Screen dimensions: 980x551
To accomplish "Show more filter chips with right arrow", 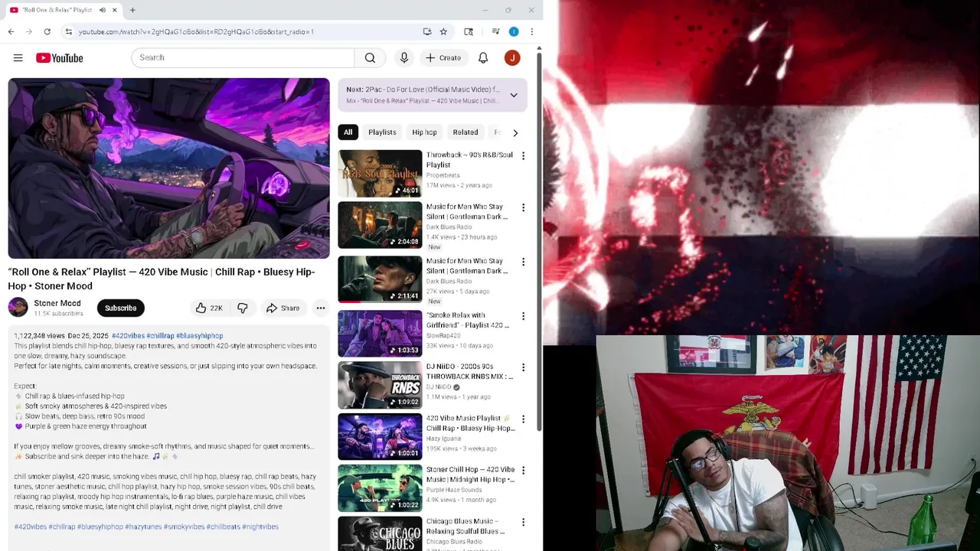I will coord(515,132).
